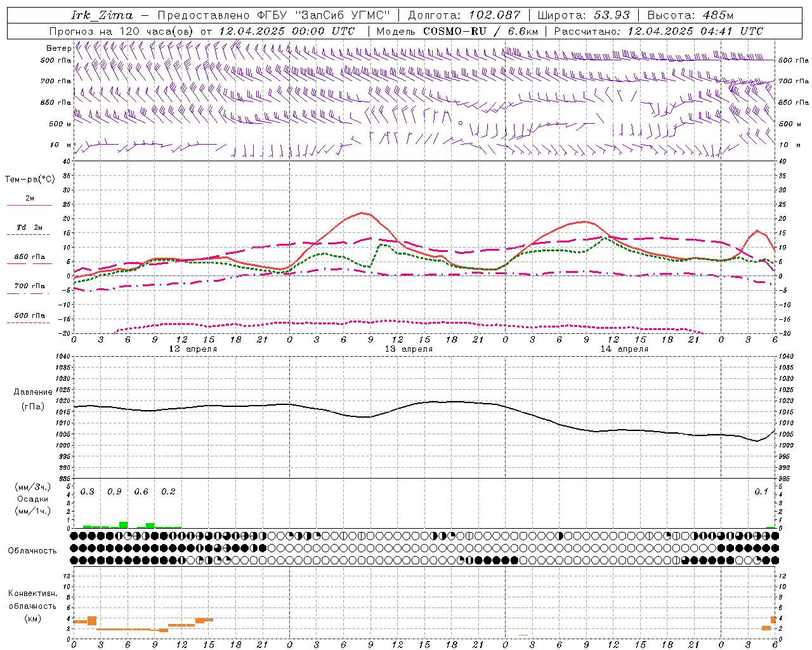This screenshot has width=812, height=650.
Task: Select the 'Долгота: 102.087' longitude text
Action: click(x=464, y=15)
